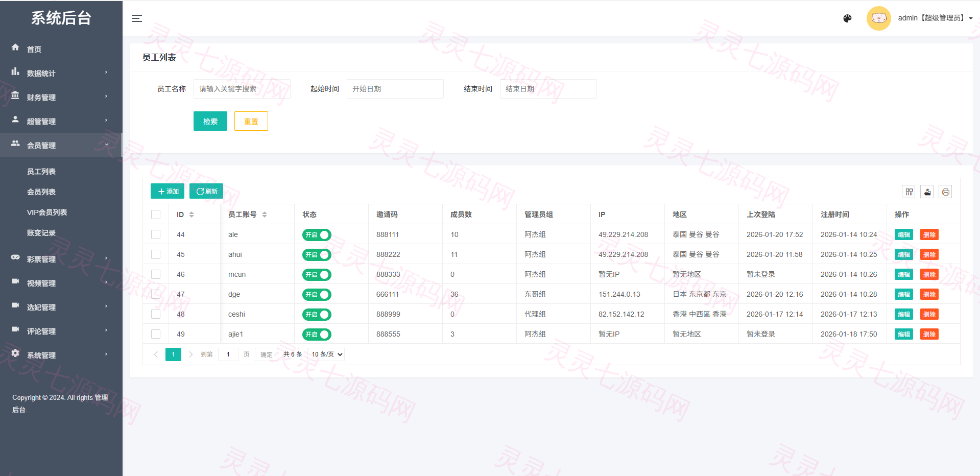Sort by 员工账号 column arrows
Screen dimensions: 980x476
tap(265, 215)
